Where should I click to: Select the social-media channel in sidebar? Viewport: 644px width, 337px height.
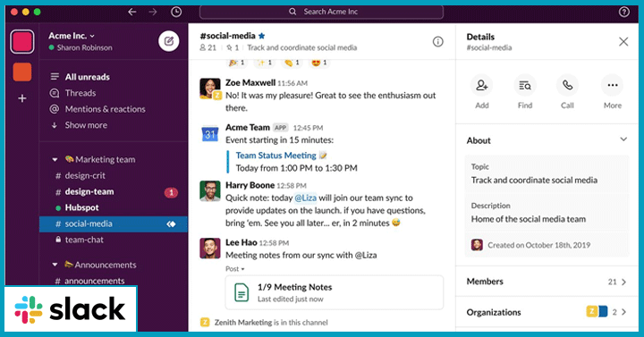point(113,223)
